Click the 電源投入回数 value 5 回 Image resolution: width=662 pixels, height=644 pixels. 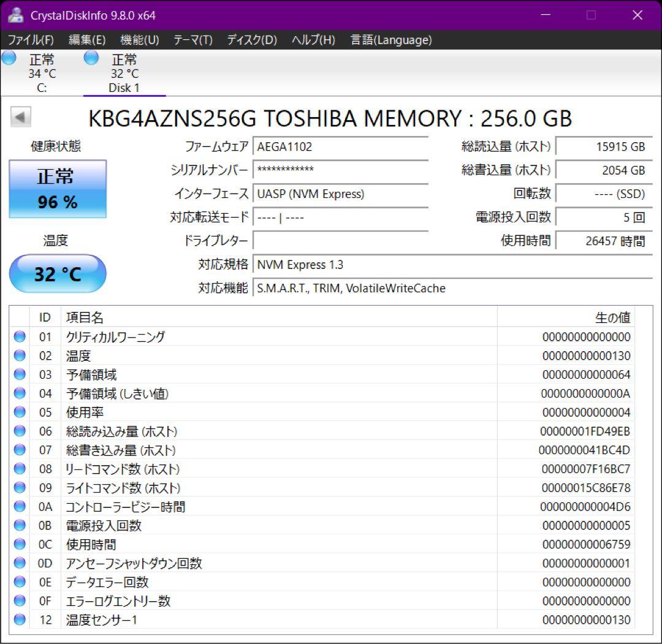[x=604, y=217]
